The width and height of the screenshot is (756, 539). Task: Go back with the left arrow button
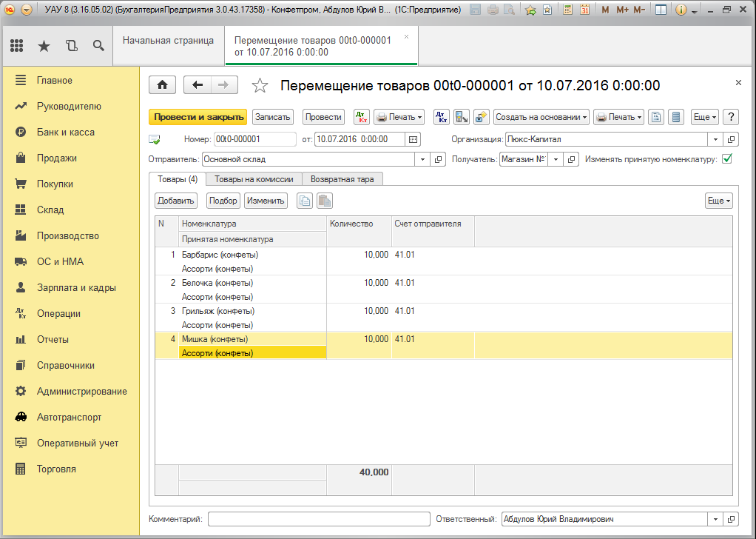pos(198,85)
